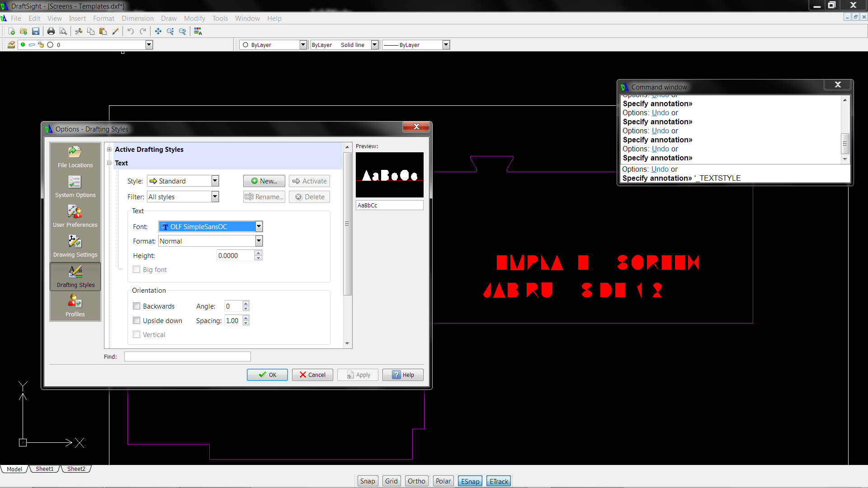Image resolution: width=868 pixels, height=488 pixels.
Task: Click the New document toolbar icon
Action: tap(12, 31)
